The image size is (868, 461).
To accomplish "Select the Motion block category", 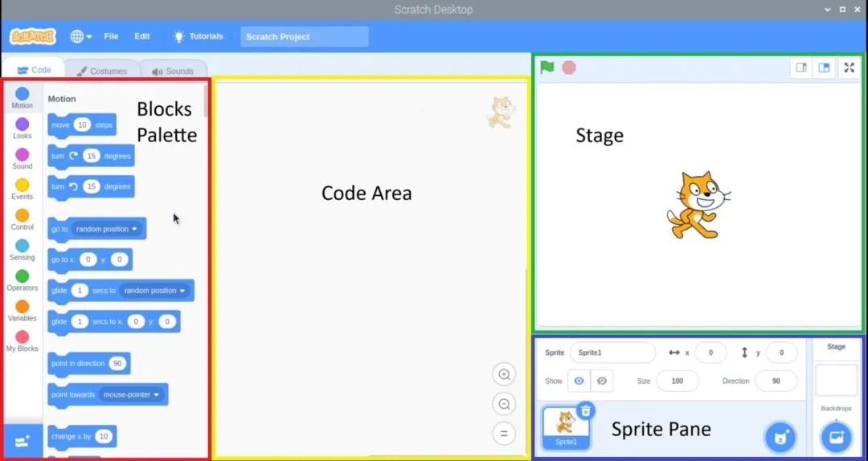I will tap(23, 98).
